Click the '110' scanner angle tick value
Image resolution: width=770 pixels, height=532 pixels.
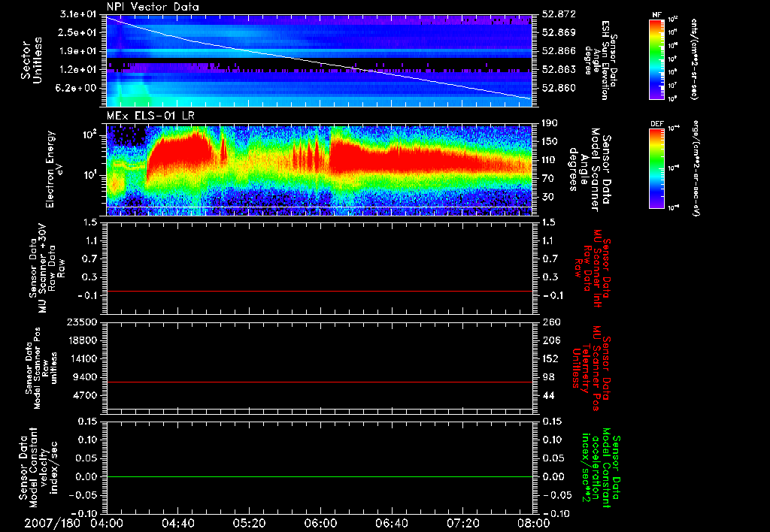point(550,160)
